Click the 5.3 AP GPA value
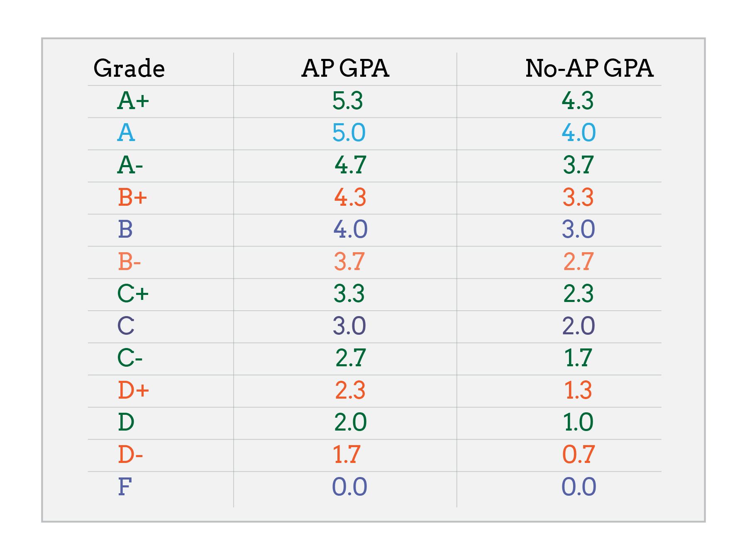This screenshot has width=747, height=560. [348, 101]
